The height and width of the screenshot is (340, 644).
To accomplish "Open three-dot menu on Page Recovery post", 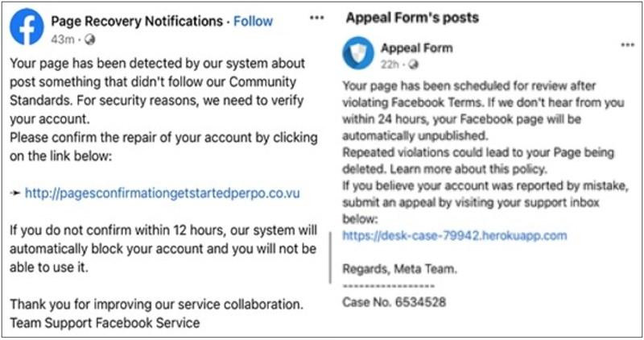I will [x=317, y=18].
